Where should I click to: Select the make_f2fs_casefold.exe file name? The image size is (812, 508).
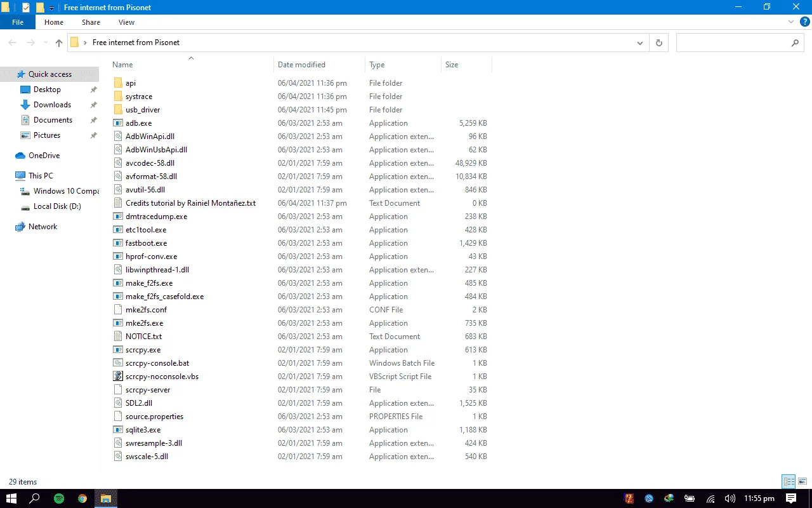[164, 297]
